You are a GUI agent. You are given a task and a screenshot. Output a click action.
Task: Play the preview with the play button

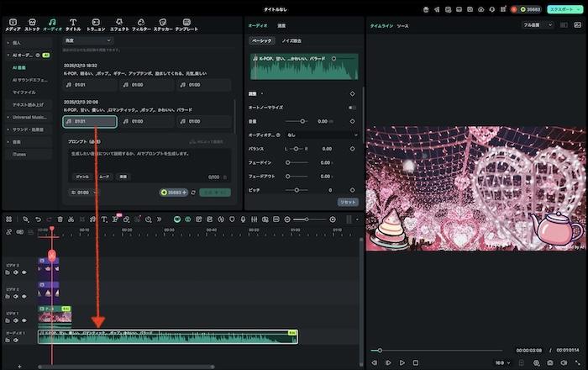(402, 363)
